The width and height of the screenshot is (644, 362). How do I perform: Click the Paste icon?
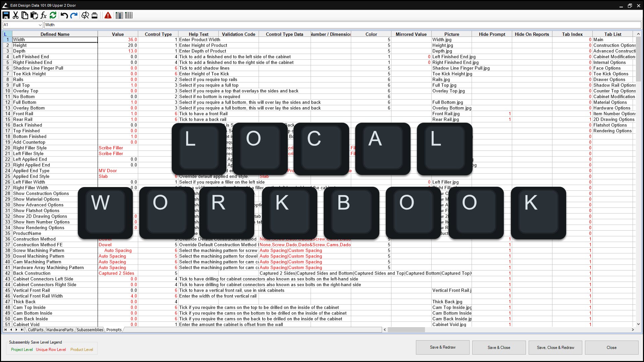pos(34,15)
